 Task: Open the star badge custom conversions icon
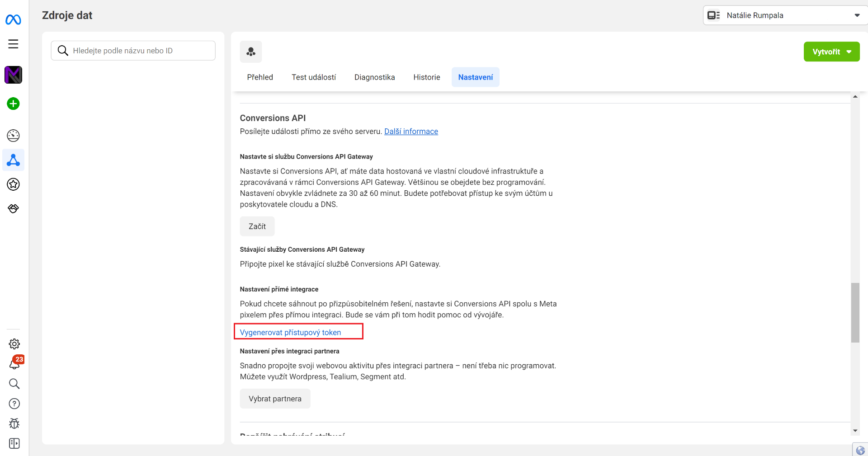(x=13, y=184)
